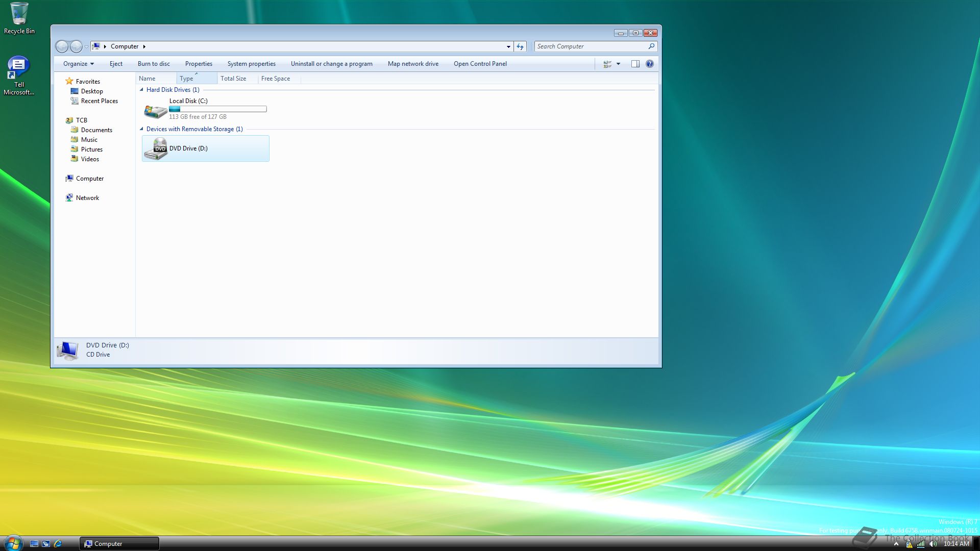Select Favorites in the navigation pane

pos(88,82)
